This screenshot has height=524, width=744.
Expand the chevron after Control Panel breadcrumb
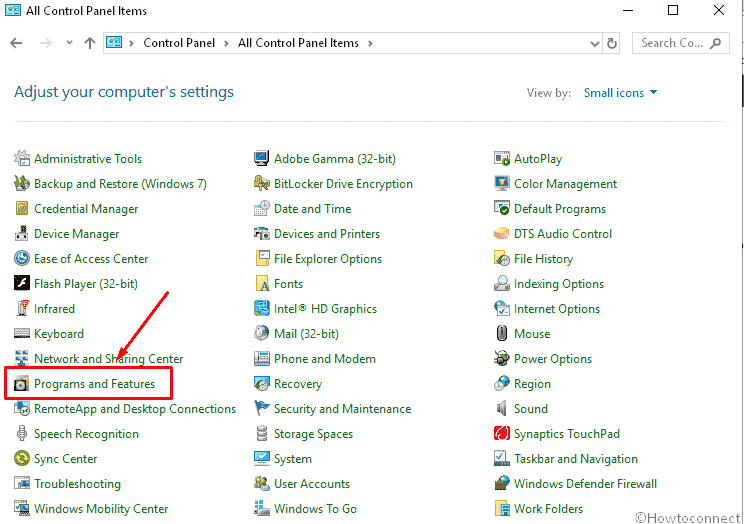click(226, 44)
